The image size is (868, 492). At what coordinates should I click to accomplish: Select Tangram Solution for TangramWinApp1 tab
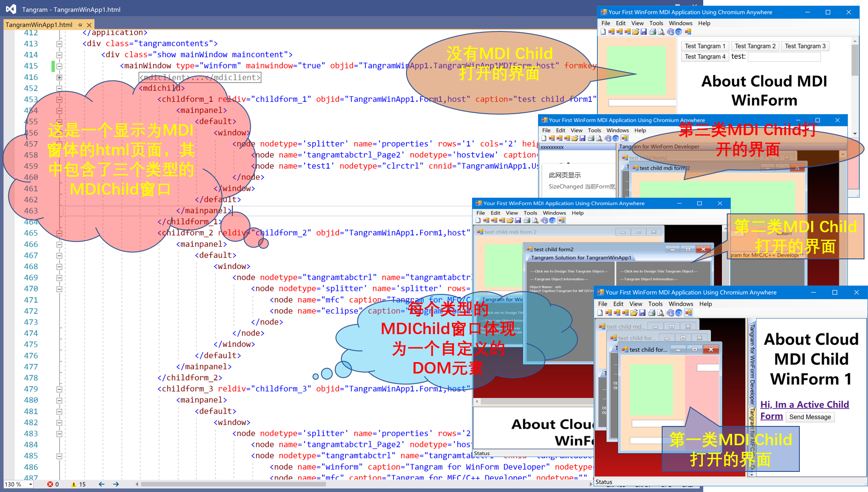tap(581, 258)
